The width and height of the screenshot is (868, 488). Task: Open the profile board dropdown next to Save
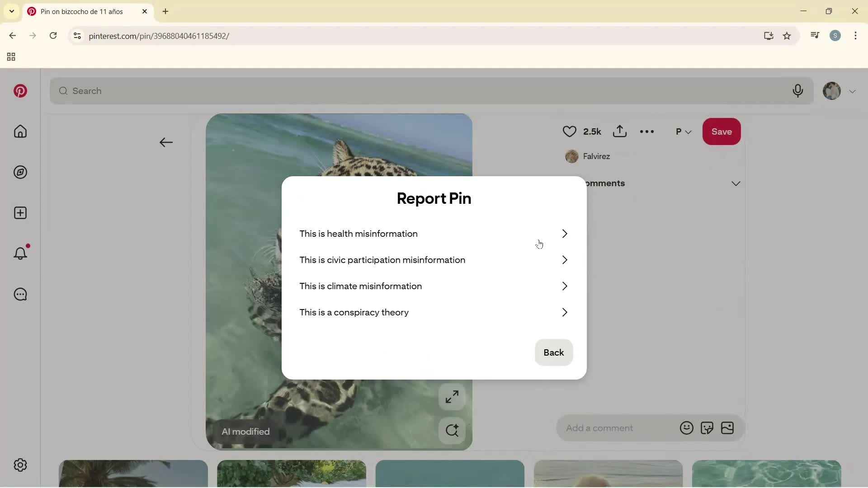pyautogui.click(x=684, y=131)
